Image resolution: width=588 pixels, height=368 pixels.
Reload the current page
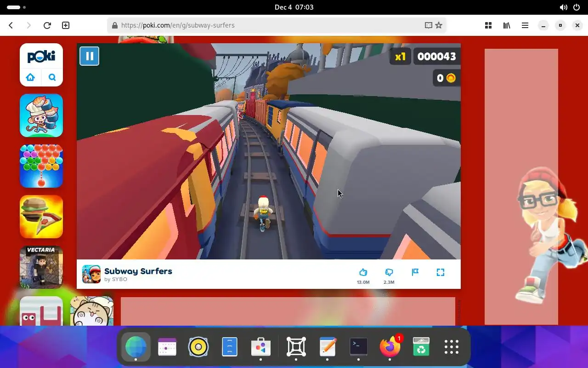coord(47,25)
